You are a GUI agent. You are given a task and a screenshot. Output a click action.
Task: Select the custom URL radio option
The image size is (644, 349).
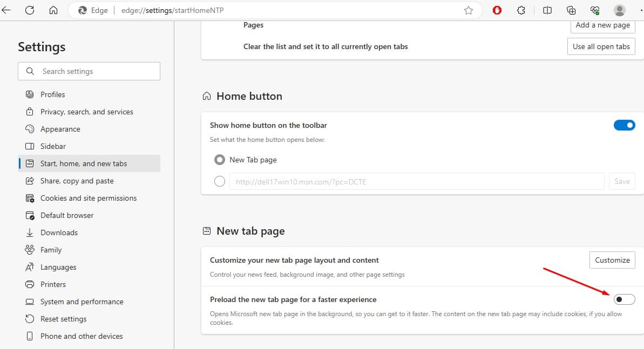(x=220, y=182)
